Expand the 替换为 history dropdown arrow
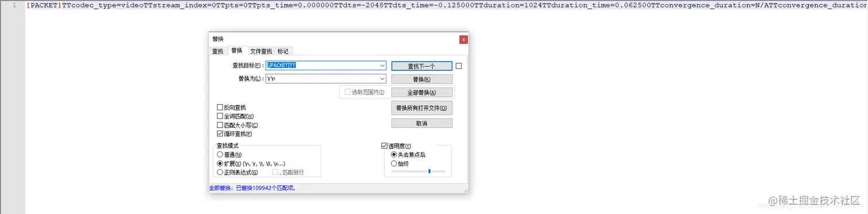 [382, 79]
